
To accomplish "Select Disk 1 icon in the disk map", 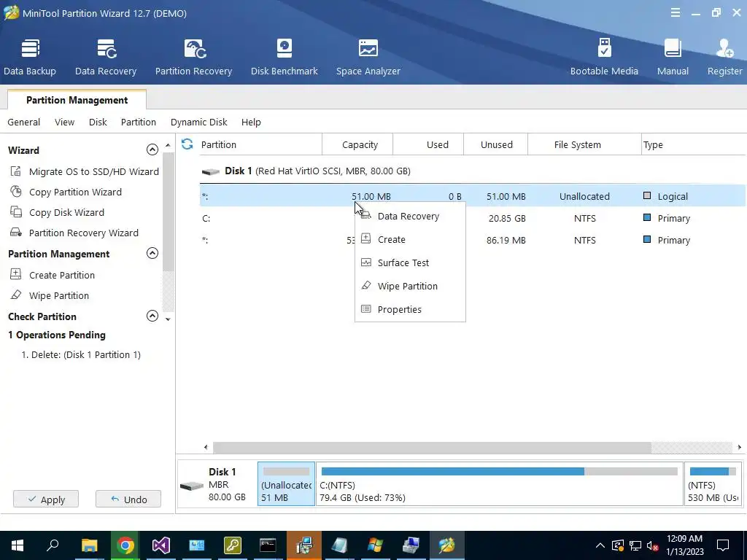I will coord(192,486).
